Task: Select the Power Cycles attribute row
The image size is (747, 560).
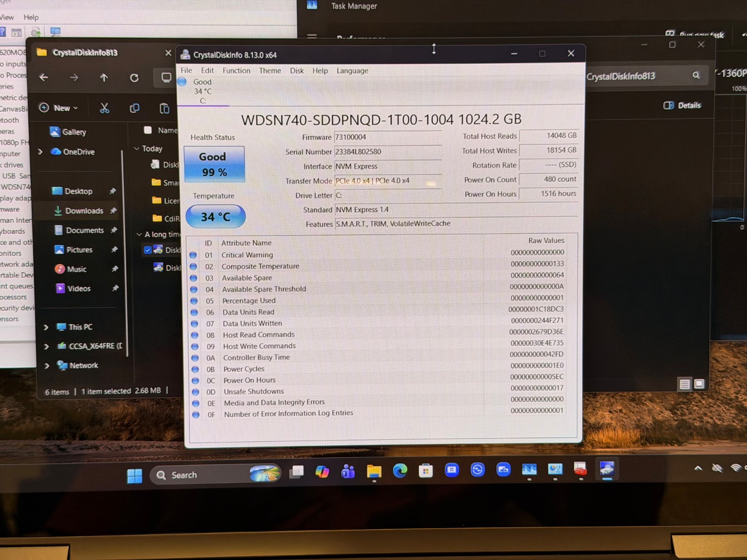Action: (379, 368)
